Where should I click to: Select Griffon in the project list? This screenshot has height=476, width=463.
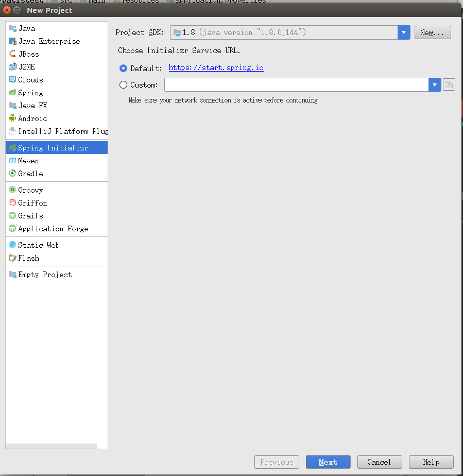pos(32,203)
